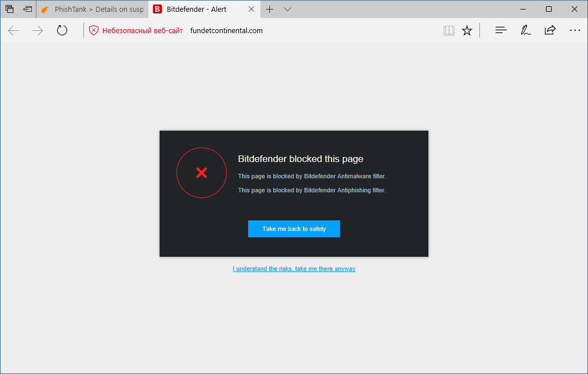Open a new tab with the plus button

click(269, 9)
